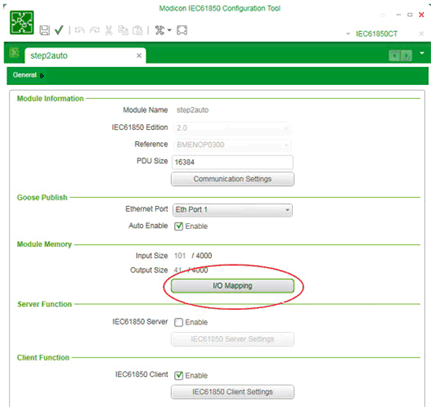Open the Ethernet Port dropdown
This screenshot has width=432, height=408.
click(233, 210)
